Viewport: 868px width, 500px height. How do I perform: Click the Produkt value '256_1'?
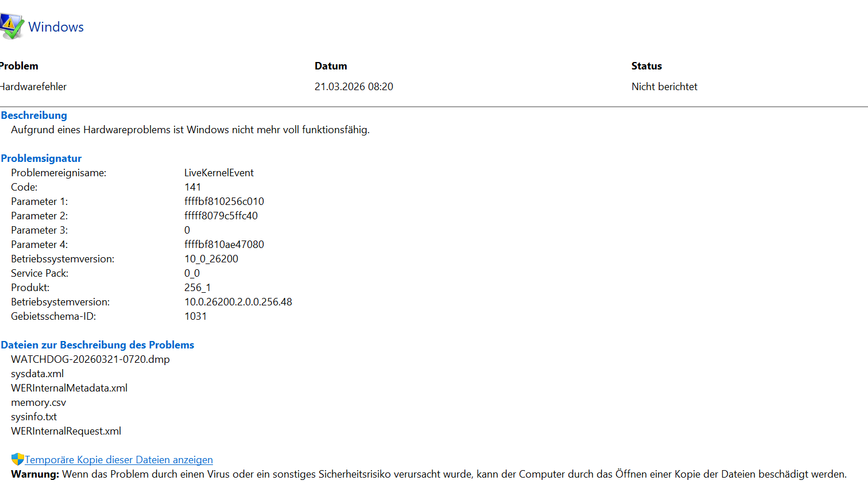[x=197, y=288]
